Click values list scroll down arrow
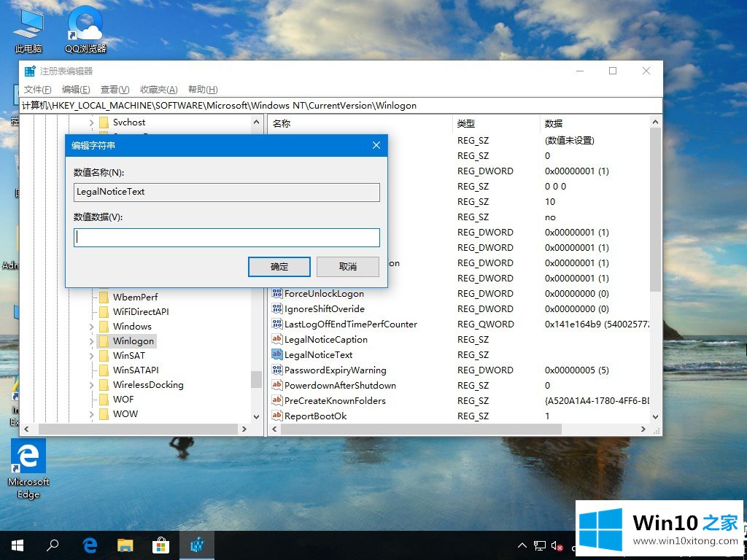 [x=656, y=416]
